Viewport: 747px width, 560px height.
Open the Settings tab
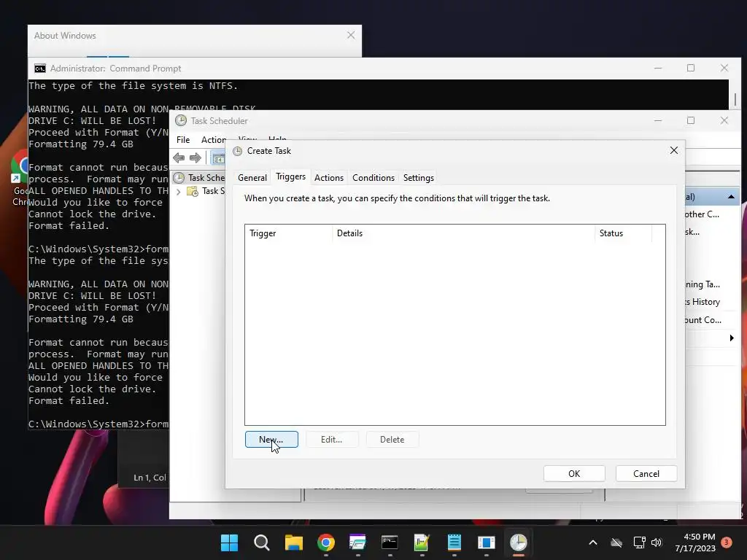(x=418, y=178)
